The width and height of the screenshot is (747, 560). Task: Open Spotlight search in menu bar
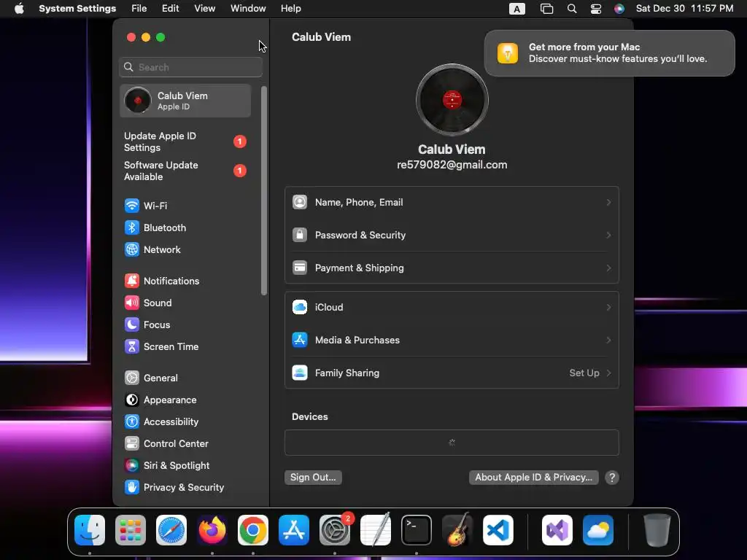pos(572,9)
